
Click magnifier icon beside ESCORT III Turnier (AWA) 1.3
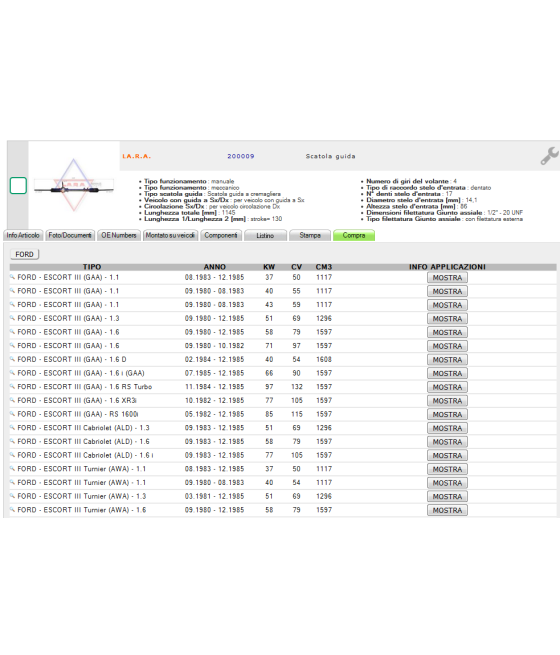(13, 496)
